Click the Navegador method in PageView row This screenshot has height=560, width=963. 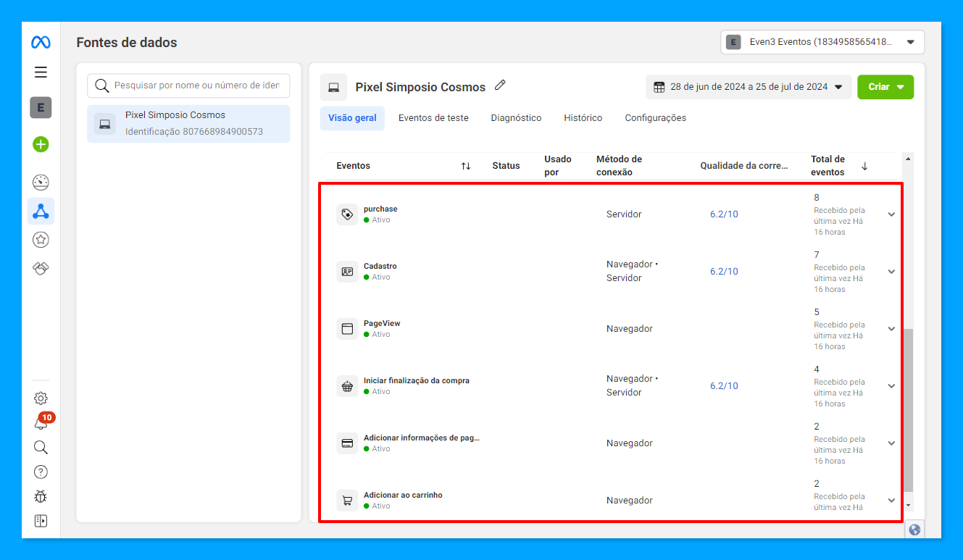point(630,329)
